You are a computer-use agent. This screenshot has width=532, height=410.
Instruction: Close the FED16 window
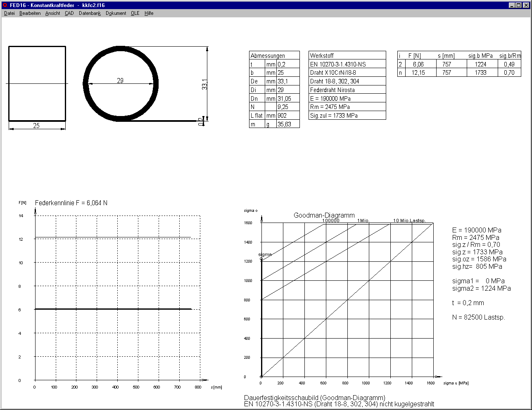pos(526,5)
